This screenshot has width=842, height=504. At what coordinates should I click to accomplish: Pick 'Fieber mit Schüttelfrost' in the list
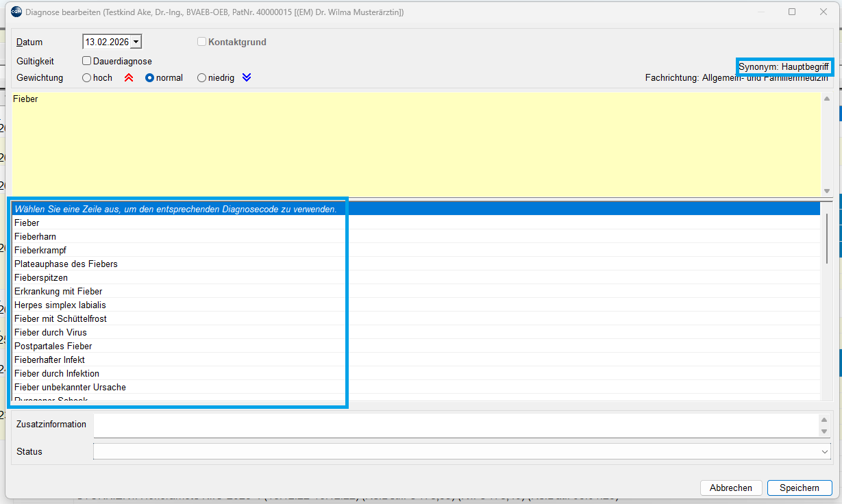coord(60,318)
